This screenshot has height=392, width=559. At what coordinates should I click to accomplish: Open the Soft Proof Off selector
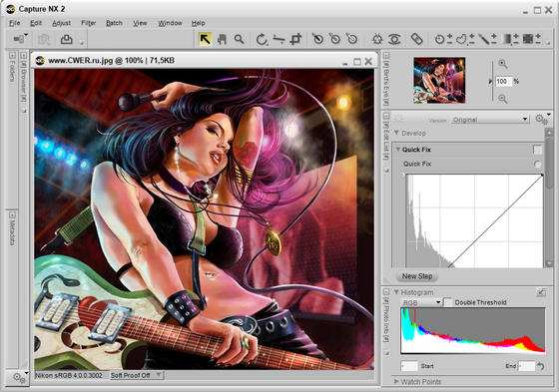pos(137,375)
